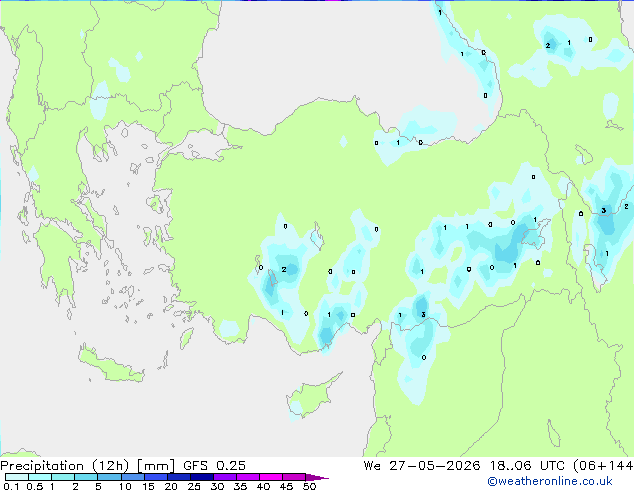Click the '18..06 UTC' time text
Screen dimensions: 634x490
527,466
